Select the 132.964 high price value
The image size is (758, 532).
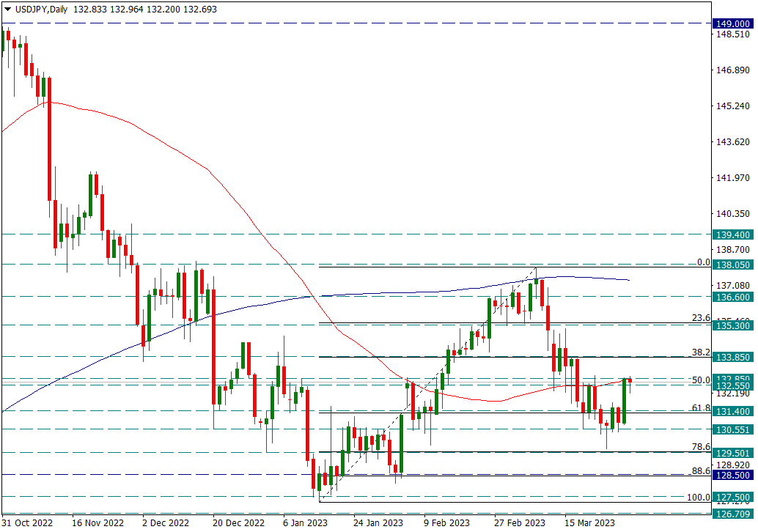click(x=127, y=10)
